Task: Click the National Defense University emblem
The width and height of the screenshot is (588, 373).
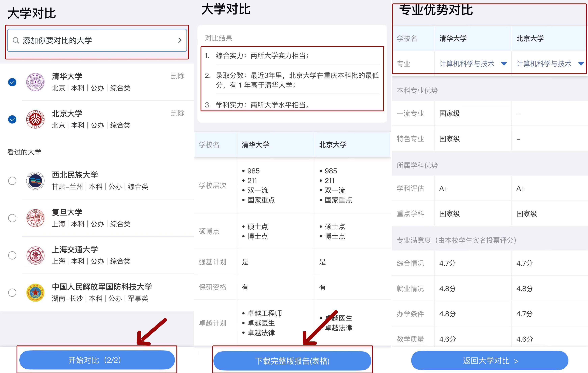Action: [35, 293]
